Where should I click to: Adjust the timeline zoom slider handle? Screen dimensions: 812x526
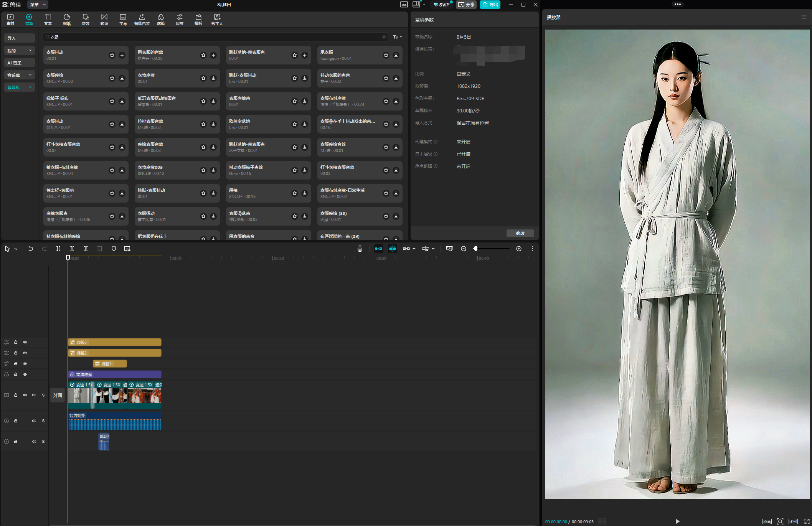coord(475,249)
